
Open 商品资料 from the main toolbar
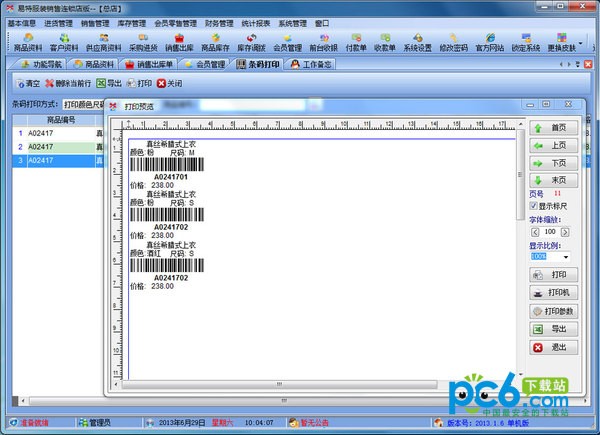[x=28, y=42]
